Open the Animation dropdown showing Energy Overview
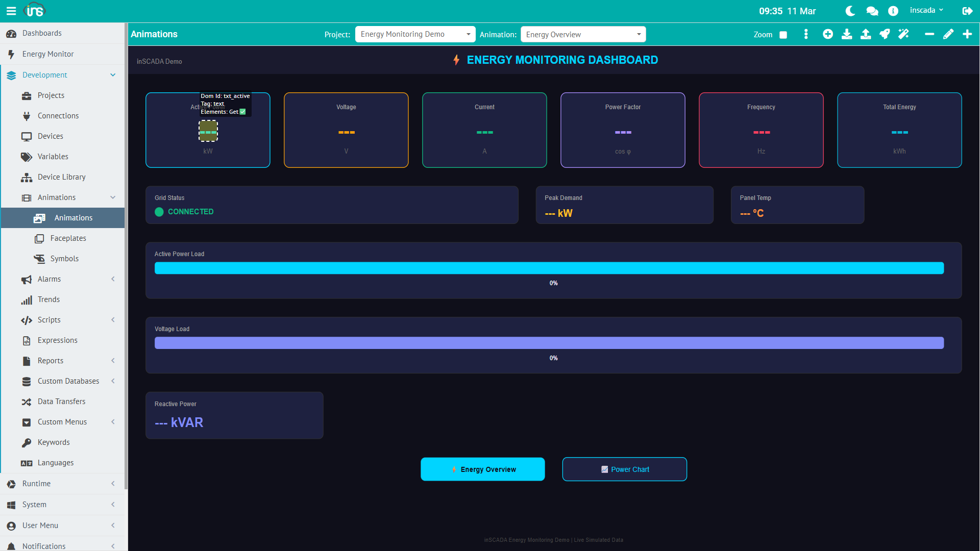 point(583,34)
